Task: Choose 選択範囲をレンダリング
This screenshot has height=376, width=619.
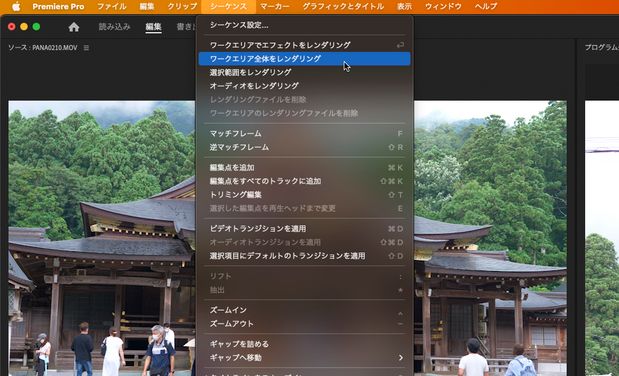Action: point(304,72)
